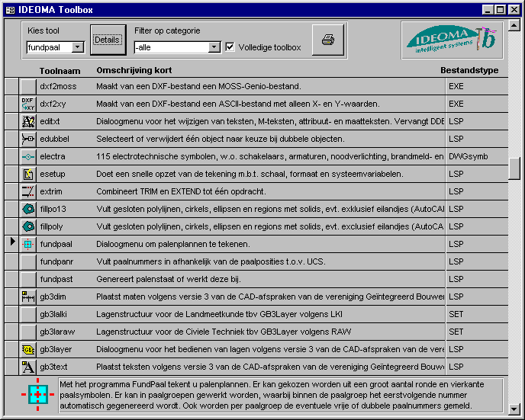
Task: Click the fillpo13 tool icon
Action: 28,209
